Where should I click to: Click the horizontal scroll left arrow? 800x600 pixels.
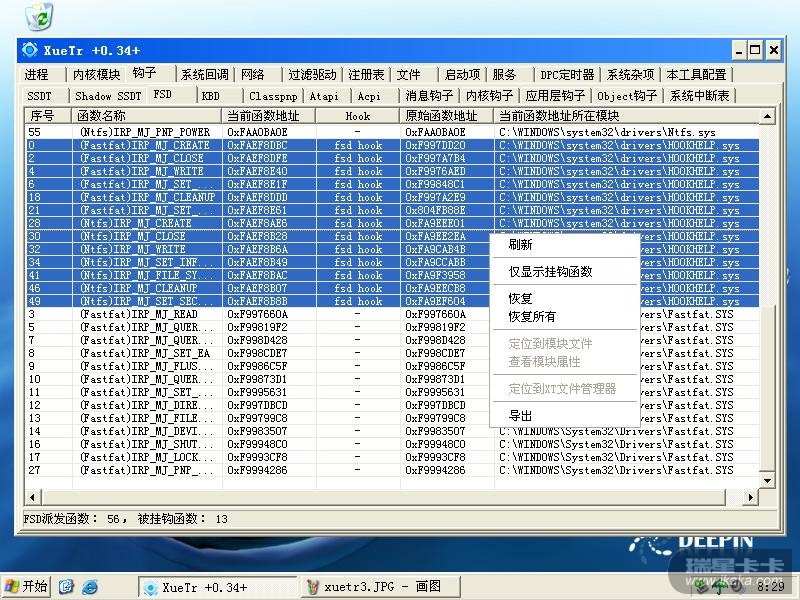33,497
